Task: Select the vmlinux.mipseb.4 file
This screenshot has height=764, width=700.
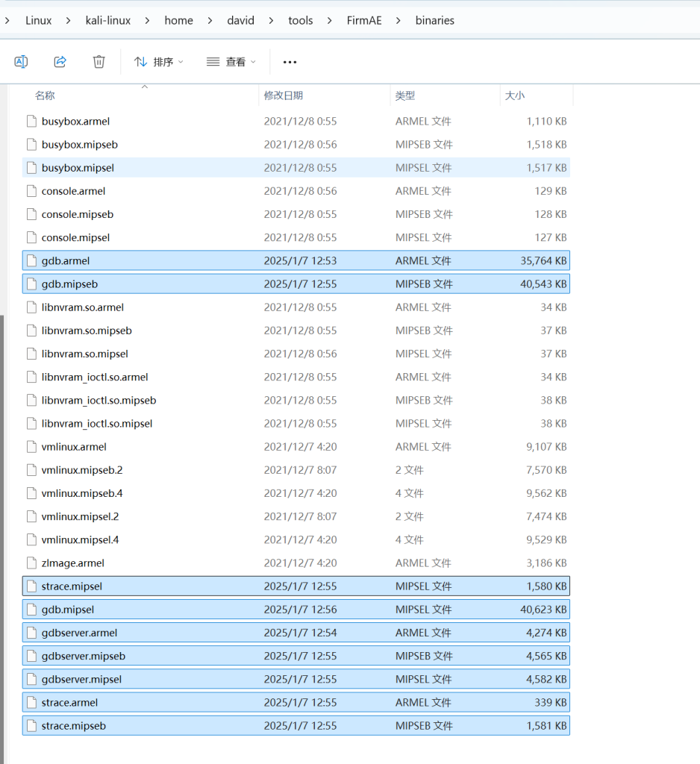Action: 82,493
